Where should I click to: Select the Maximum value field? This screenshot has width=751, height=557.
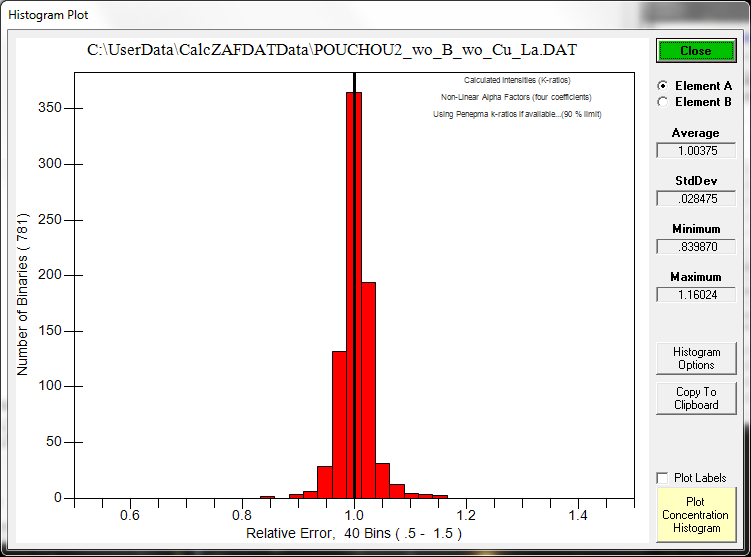[695, 294]
